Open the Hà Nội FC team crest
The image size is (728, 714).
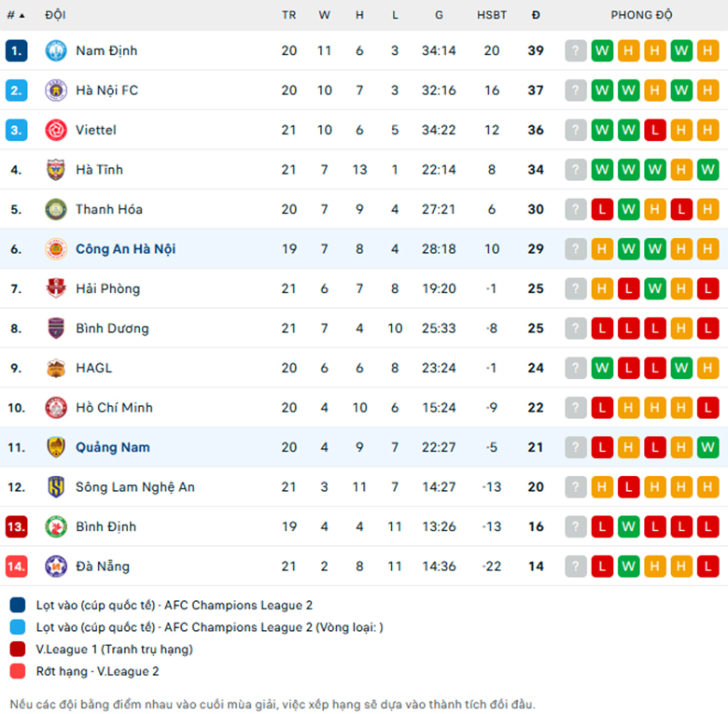point(56,90)
